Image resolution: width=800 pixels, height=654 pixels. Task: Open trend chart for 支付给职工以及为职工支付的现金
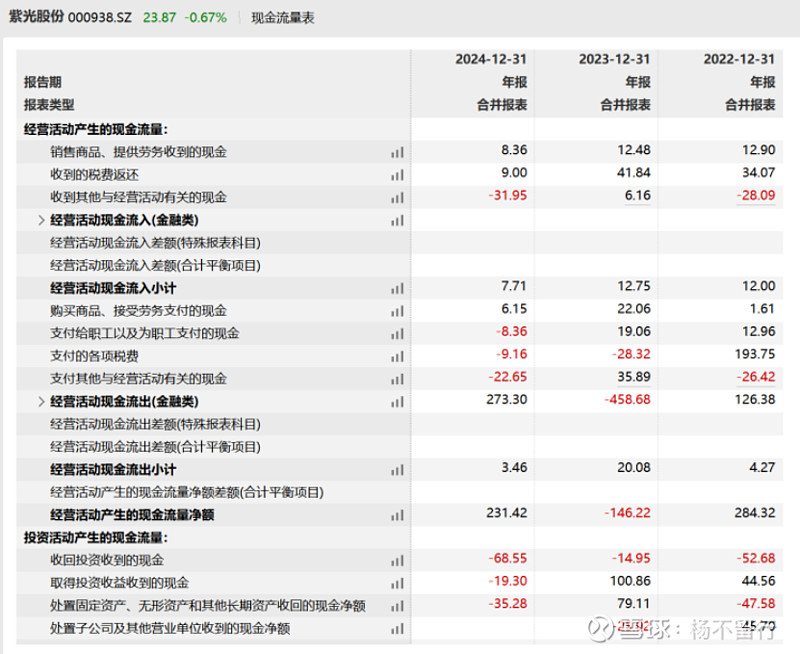tap(396, 332)
